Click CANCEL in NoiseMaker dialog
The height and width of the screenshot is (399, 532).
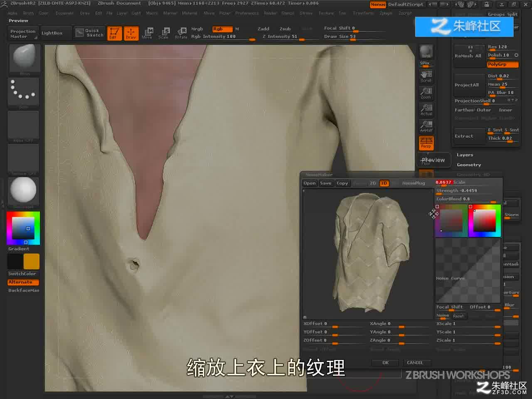pyautogui.click(x=415, y=363)
